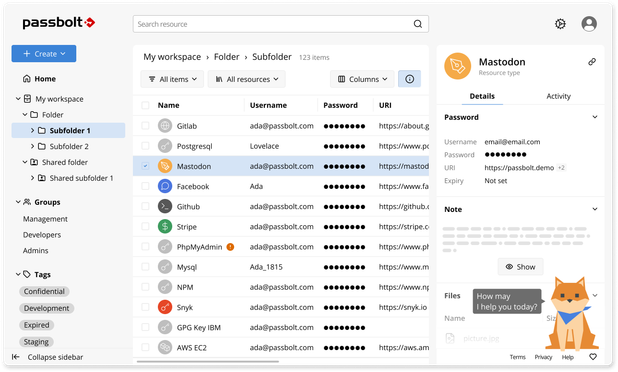This screenshot has height=372, width=618.
Task: Switch to the Details tab
Action: (x=482, y=96)
